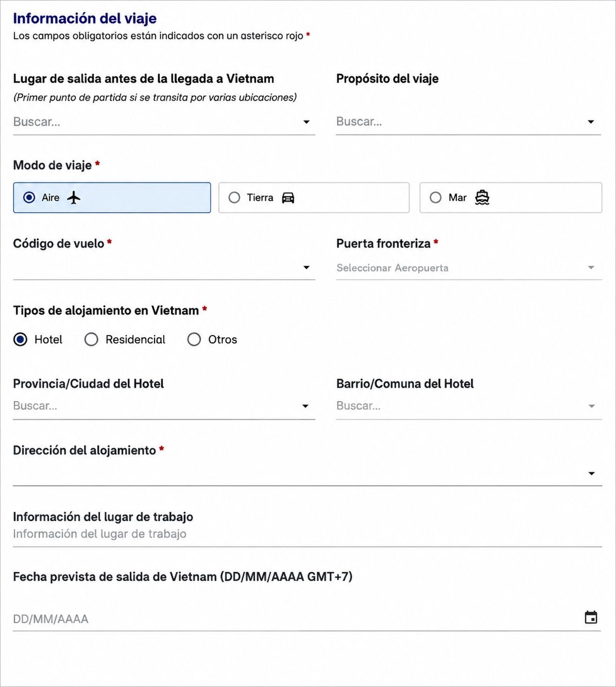616x687 pixels.
Task: Click the Información del lugar de trabajo field
Action: [x=307, y=534]
